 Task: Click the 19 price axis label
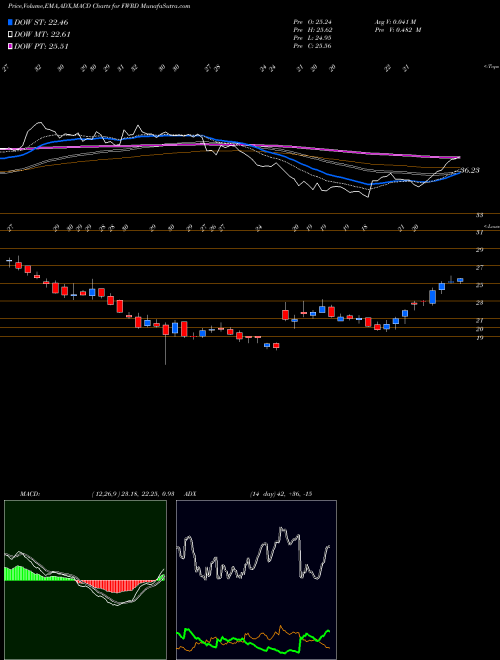(479, 338)
